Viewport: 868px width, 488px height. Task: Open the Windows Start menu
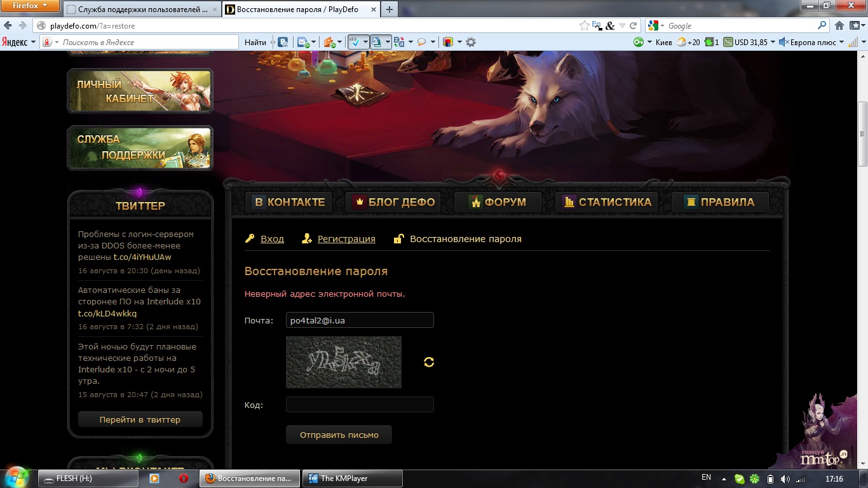pyautogui.click(x=17, y=477)
